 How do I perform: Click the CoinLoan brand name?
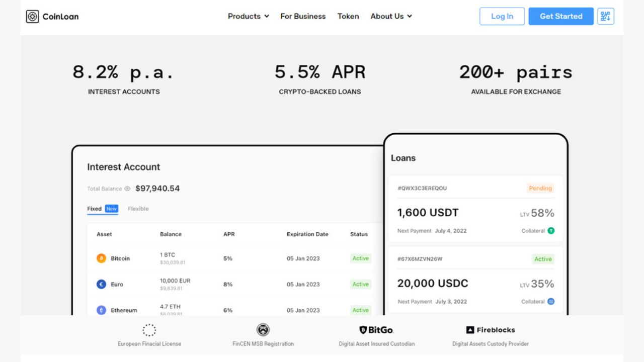(x=60, y=17)
